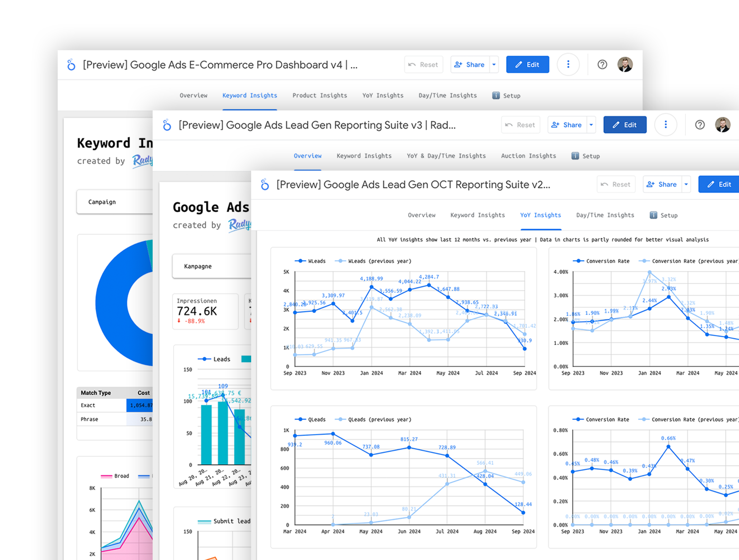This screenshot has height=560, width=739.
Task: Open YoY Insights tab in E-Commerce Pro Dashboard
Action: click(383, 95)
